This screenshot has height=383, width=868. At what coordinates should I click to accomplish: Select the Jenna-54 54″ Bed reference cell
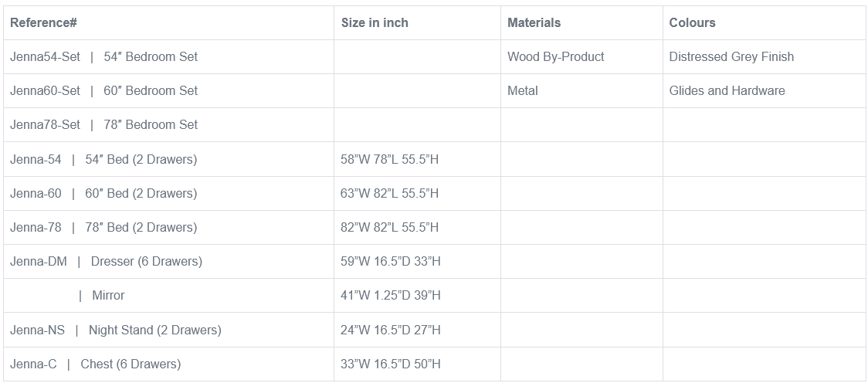pyautogui.click(x=103, y=159)
